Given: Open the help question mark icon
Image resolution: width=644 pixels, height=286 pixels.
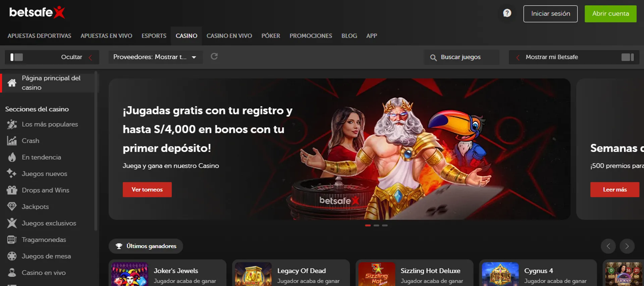Looking at the screenshot, I should [x=507, y=13].
